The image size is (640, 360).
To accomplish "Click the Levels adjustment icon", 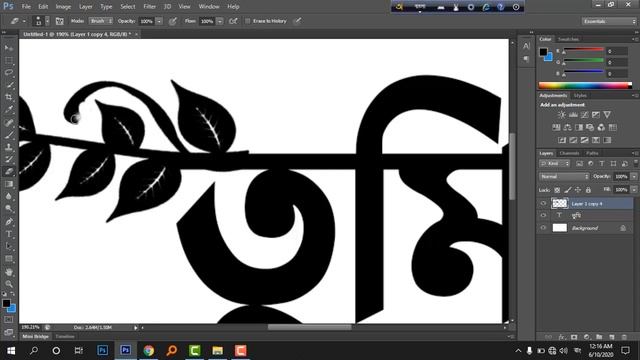I will point(573,115).
